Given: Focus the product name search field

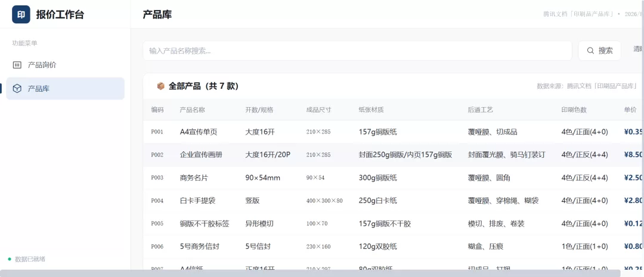Looking at the screenshot, I should tap(357, 51).
